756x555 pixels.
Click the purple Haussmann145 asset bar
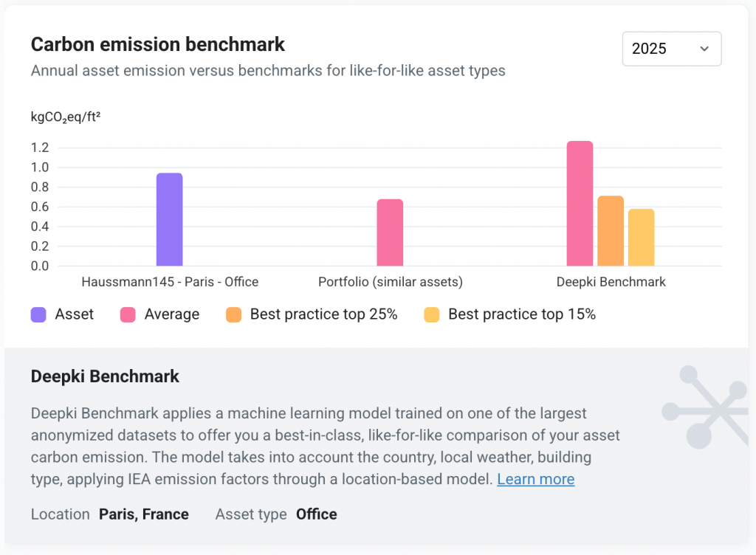(x=169, y=220)
